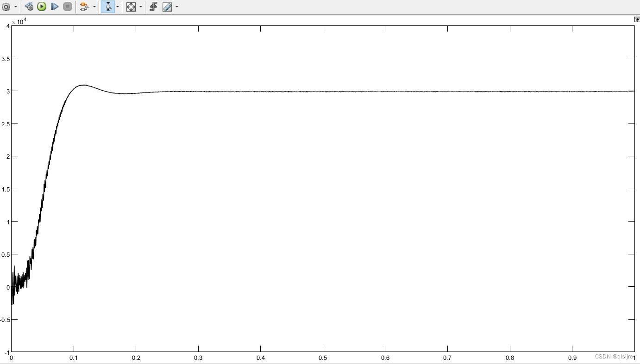
Task: Click the overshoot peak of the curve
Action: pyautogui.click(x=83, y=85)
